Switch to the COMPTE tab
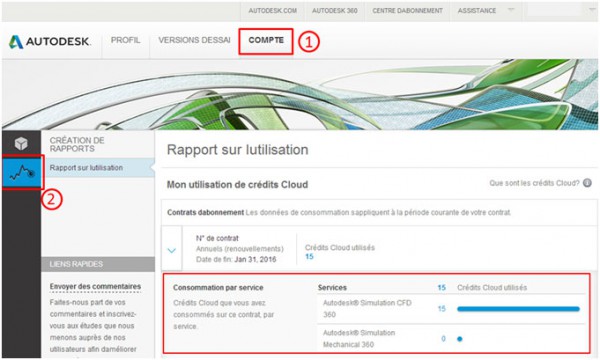Screen dimensions: 600x360 click(x=266, y=40)
